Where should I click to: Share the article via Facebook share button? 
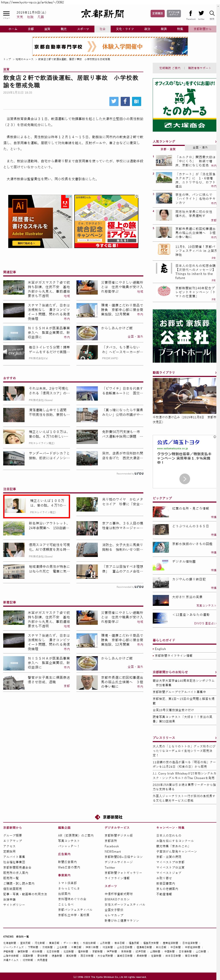click(x=125, y=101)
